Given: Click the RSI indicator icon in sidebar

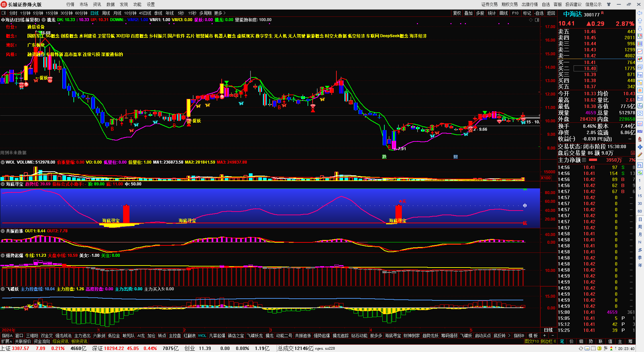Looking at the screenshot, I should pos(640,131).
